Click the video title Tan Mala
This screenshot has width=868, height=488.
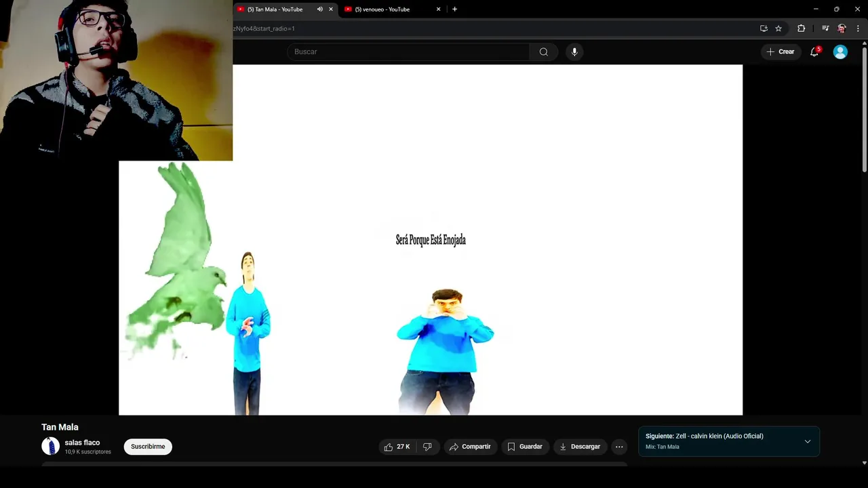tap(60, 427)
